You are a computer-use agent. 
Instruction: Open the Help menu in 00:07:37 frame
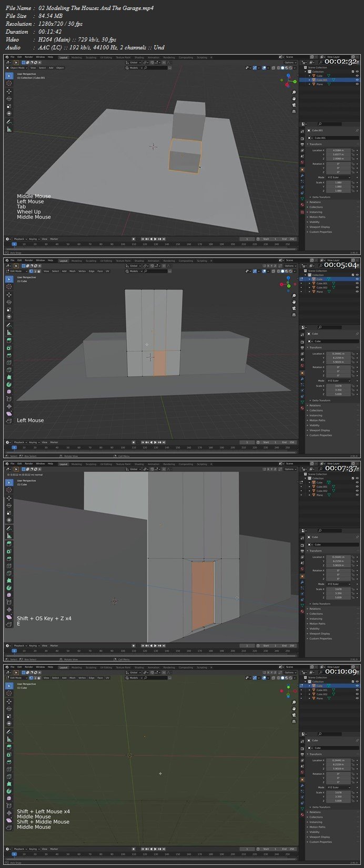50,464
